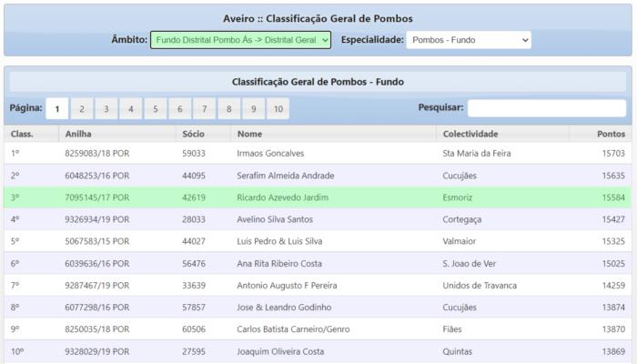637x364 pixels.
Task: Select the Irmaos Goncalves row
Action: coord(270,154)
